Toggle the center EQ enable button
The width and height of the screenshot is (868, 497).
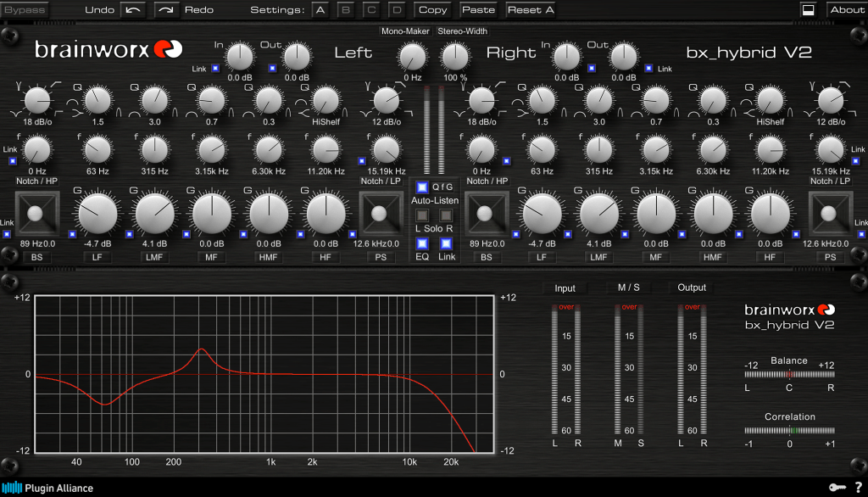(422, 244)
